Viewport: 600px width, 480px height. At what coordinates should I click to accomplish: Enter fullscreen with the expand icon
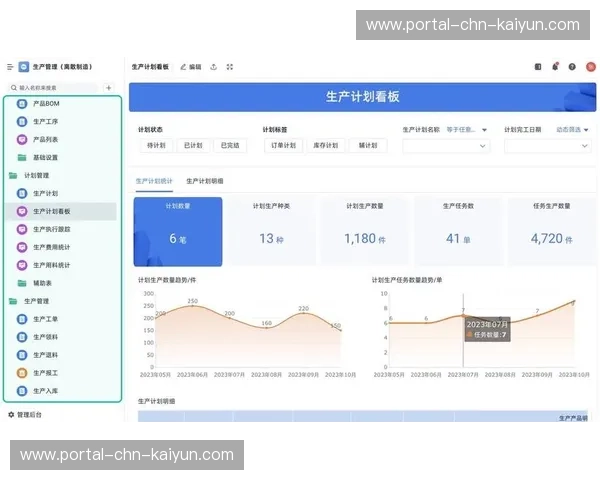tap(230, 67)
